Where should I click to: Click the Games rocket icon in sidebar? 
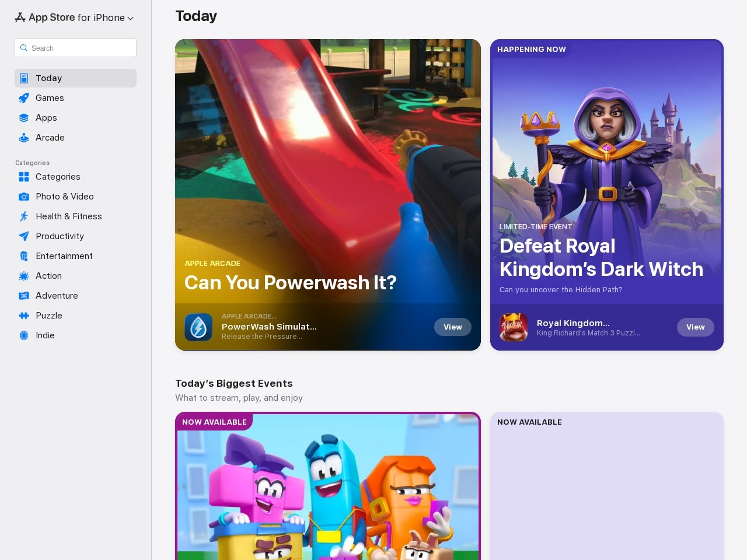(24, 98)
